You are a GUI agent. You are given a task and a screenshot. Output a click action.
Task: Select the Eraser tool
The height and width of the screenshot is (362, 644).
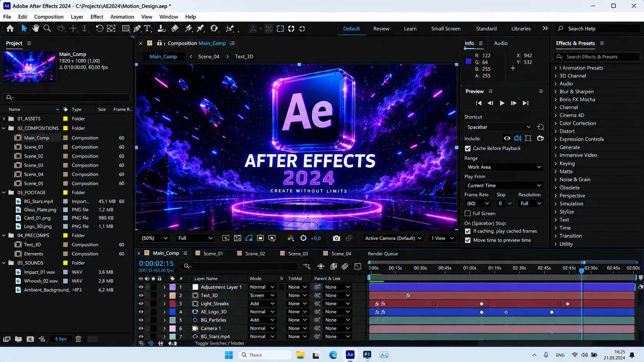pos(175,28)
